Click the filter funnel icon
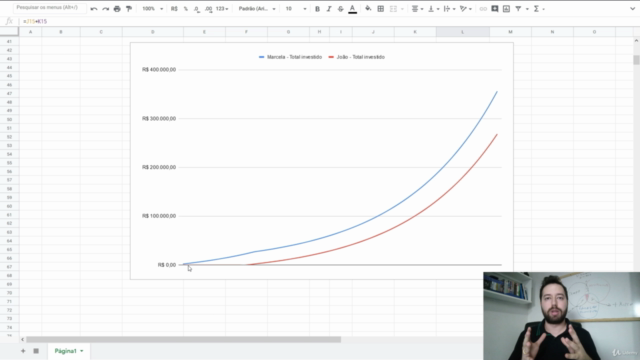640x360 pixels. (x=518, y=9)
